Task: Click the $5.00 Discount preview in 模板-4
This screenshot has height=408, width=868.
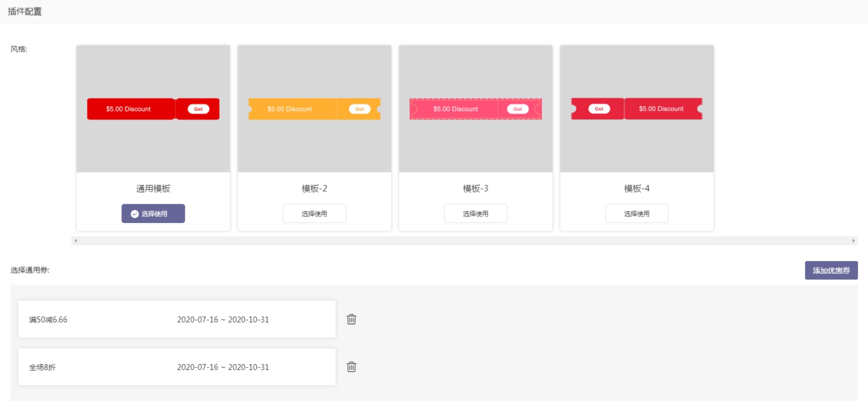Action: (x=661, y=109)
